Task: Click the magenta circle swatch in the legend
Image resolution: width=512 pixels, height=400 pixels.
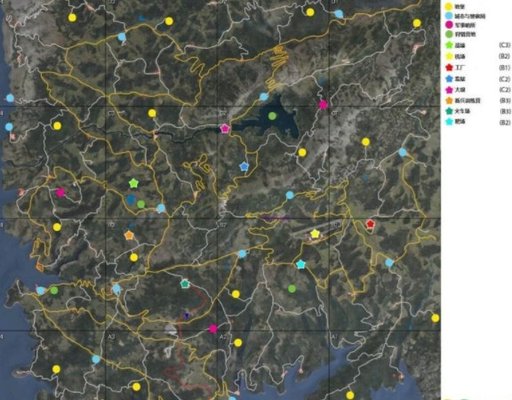Action: [449, 25]
